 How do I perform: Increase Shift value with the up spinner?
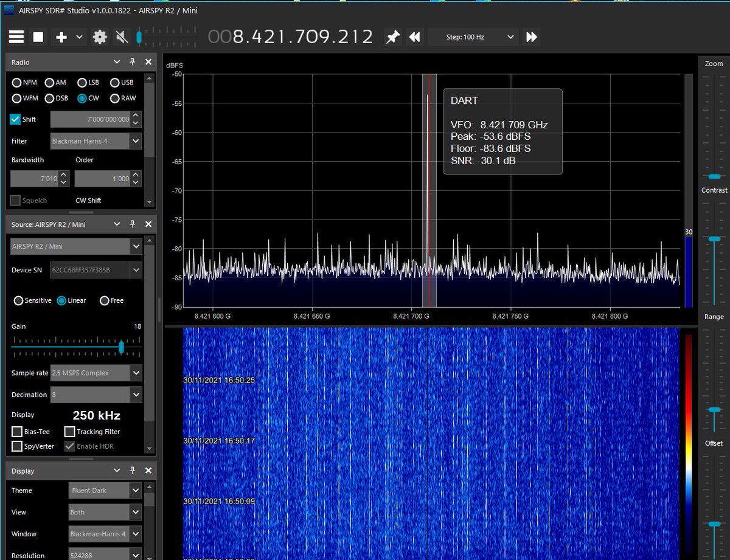click(x=136, y=115)
